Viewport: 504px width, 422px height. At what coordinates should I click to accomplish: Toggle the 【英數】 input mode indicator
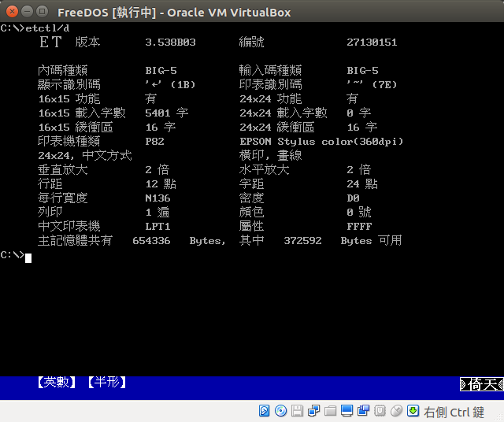[57, 383]
